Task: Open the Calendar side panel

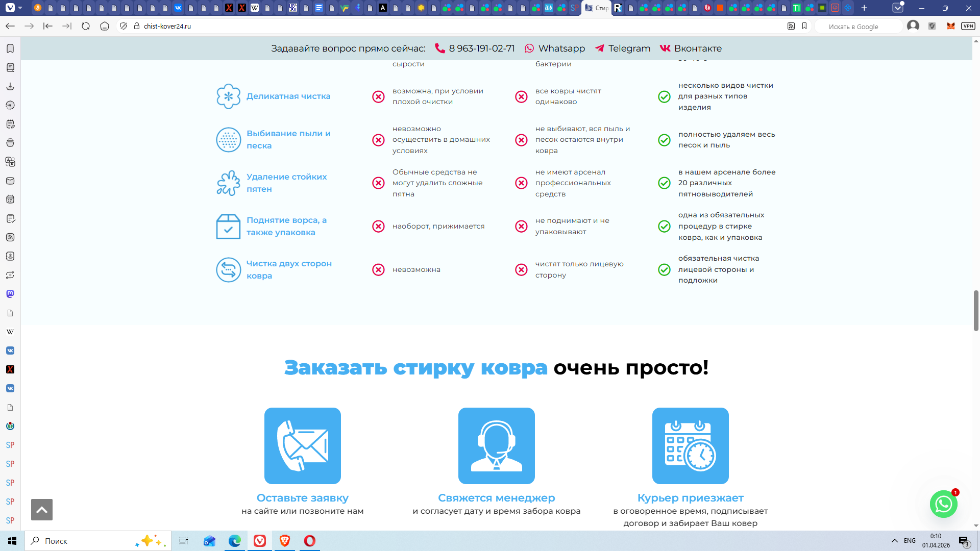Action: pyautogui.click(x=10, y=199)
